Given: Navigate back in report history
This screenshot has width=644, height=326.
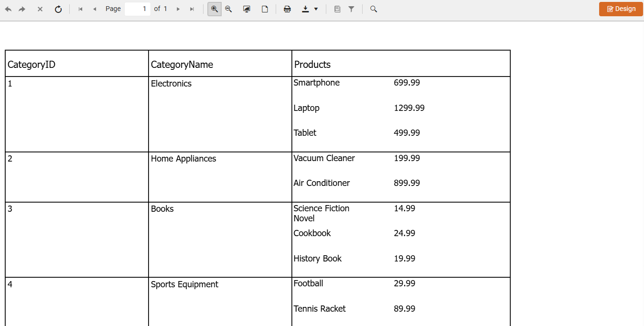Looking at the screenshot, I should click(8, 9).
